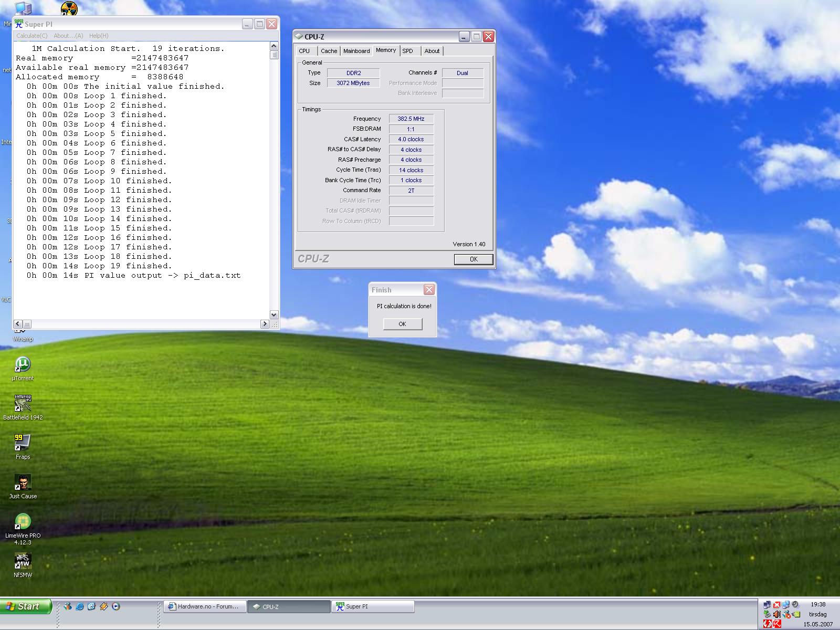Maximize the Super PI window
840x630 pixels.
[x=259, y=24]
